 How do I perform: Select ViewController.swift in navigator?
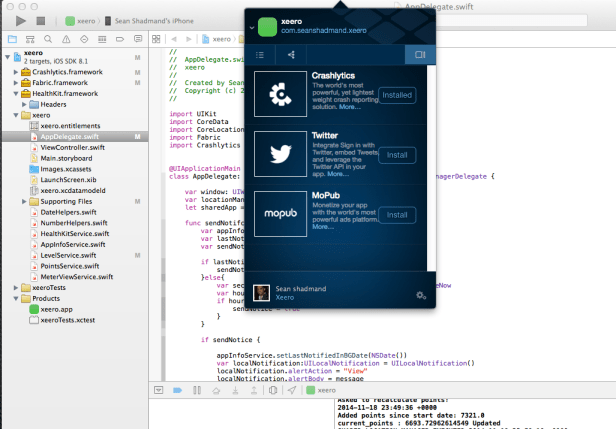pyautogui.click(x=72, y=147)
